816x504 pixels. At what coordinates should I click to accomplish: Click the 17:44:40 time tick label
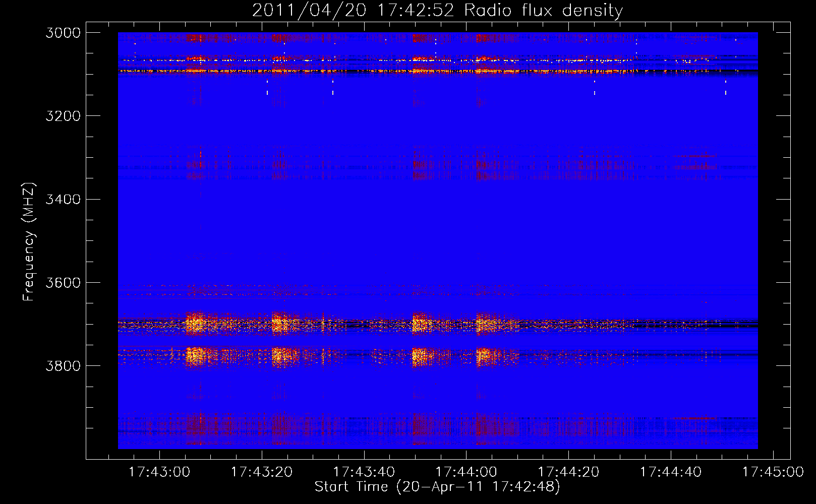coord(671,472)
